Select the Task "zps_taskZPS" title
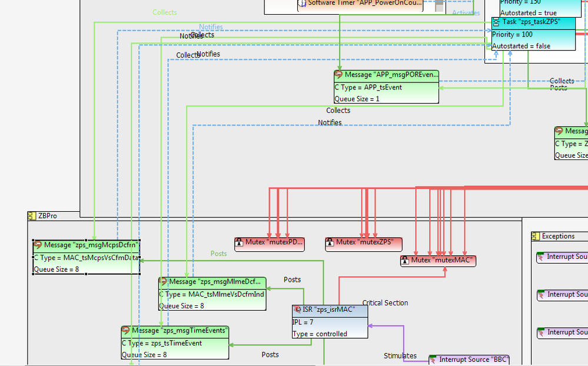Screen dimensions: 588x366 pyautogui.click(x=531, y=22)
